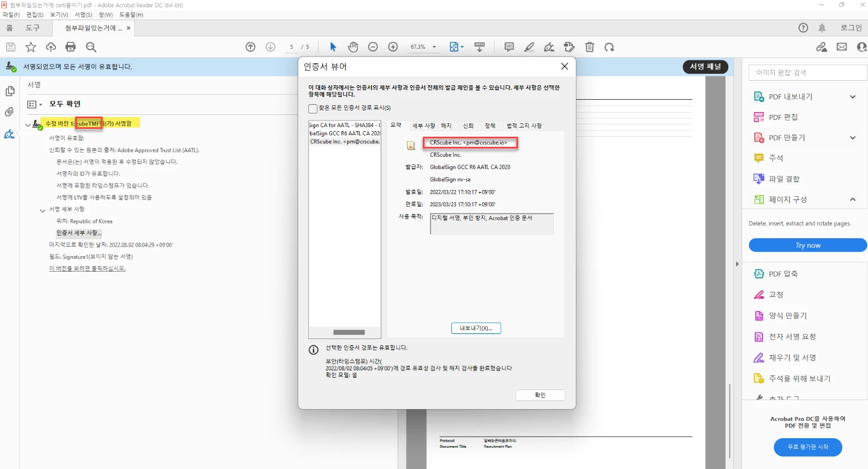Click the sign document pen icon
This screenshot has width=868, height=469.
(550, 47)
